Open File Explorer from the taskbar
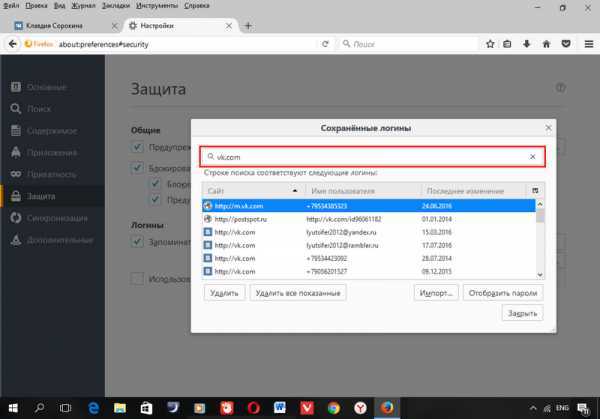Viewport: 600px width, 419px height. [x=120, y=408]
